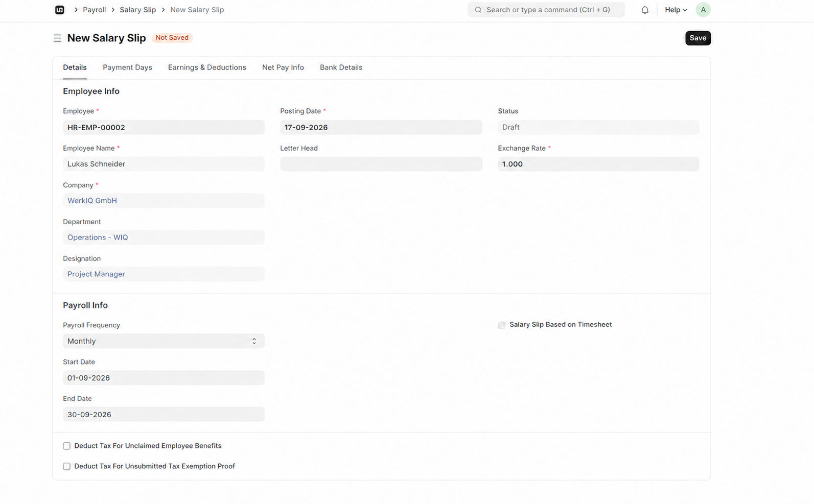Click the Employee Info section heading

coord(91,91)
